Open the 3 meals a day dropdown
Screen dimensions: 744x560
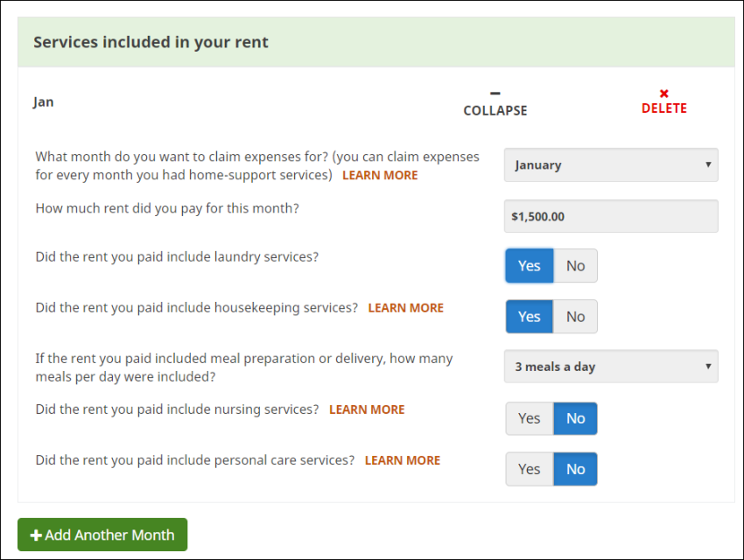click(x=611, y=367)
